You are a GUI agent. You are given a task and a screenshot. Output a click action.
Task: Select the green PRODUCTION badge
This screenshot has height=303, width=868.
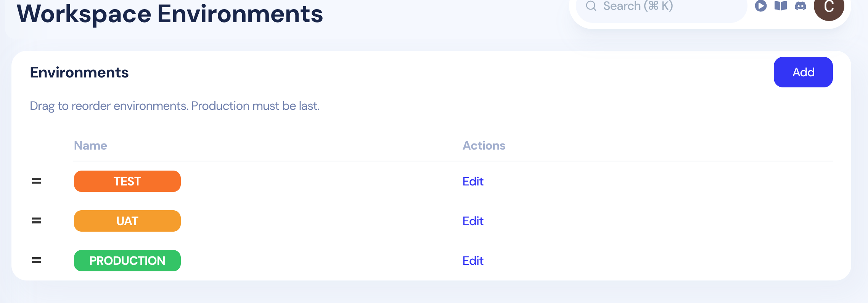point(127,261)
